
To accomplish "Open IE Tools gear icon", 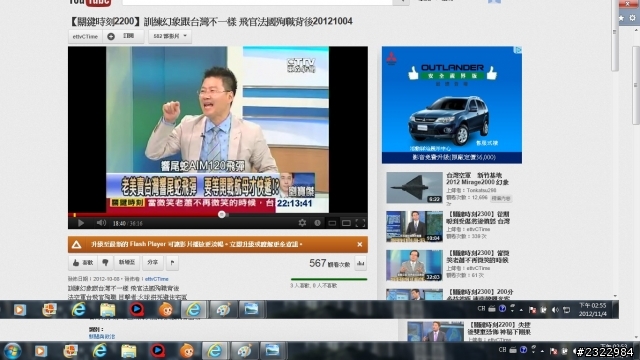I will 632,18.
